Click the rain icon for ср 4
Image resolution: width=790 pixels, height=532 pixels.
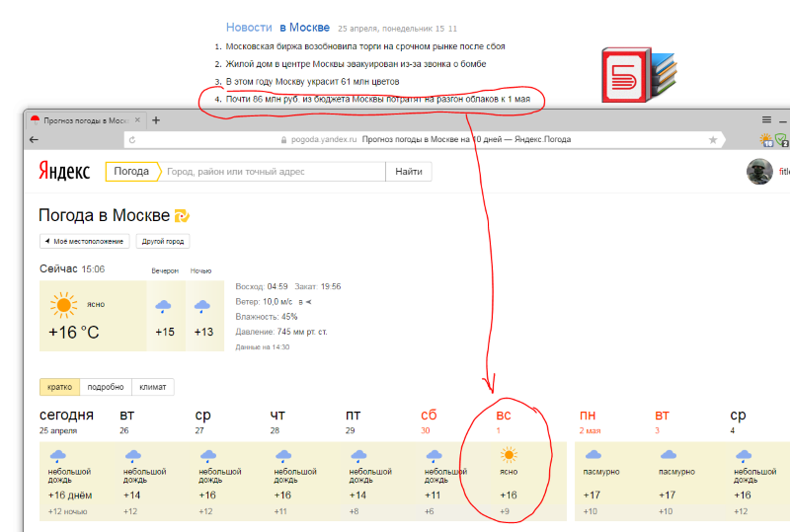click(x=744, y=456)
